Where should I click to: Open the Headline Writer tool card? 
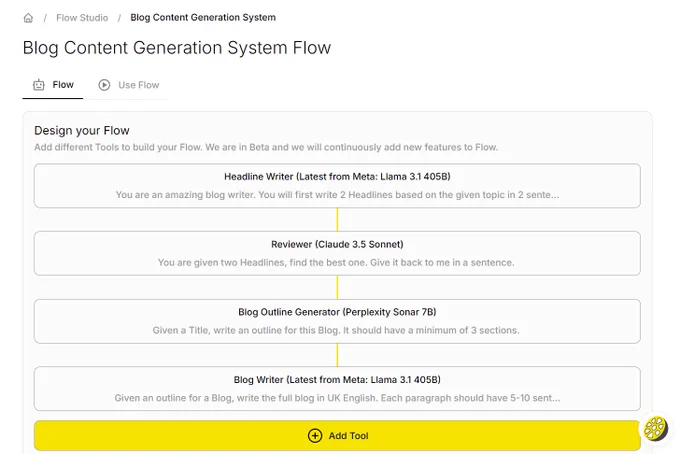tap(337, 186)
